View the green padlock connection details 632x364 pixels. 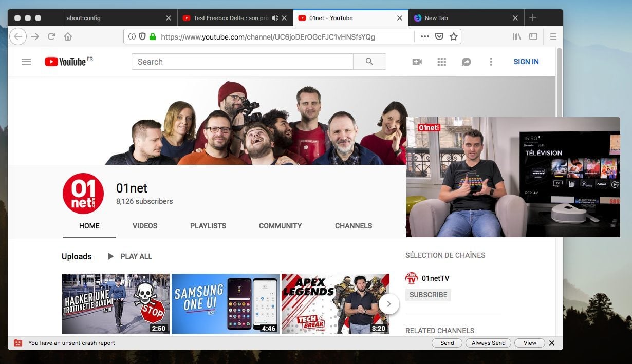tap(152, 36)
